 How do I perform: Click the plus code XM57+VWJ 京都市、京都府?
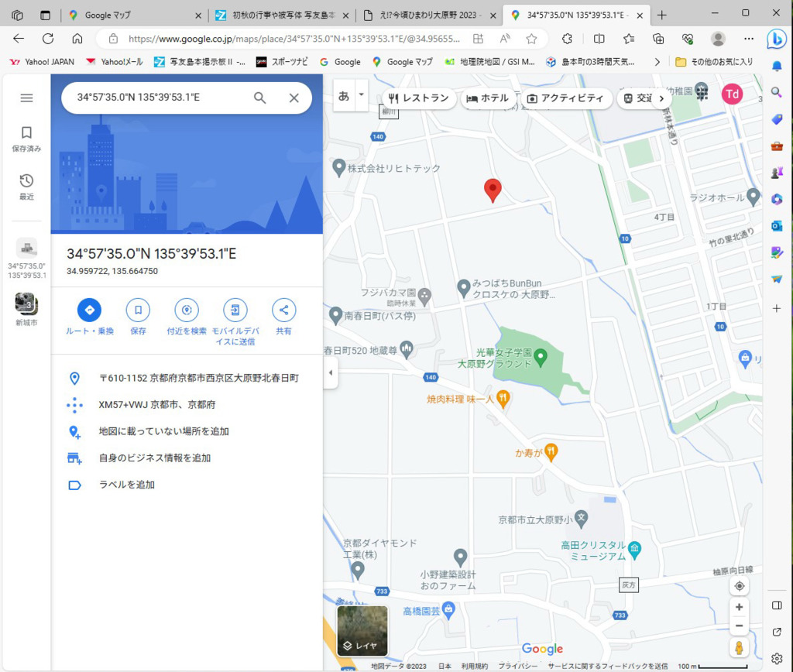click(x=156, y=404)
